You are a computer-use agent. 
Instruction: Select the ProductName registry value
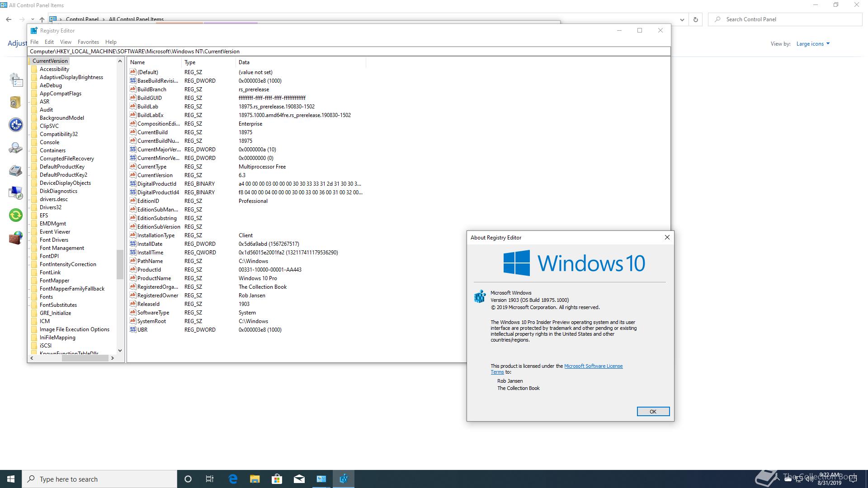click(154, 278)
